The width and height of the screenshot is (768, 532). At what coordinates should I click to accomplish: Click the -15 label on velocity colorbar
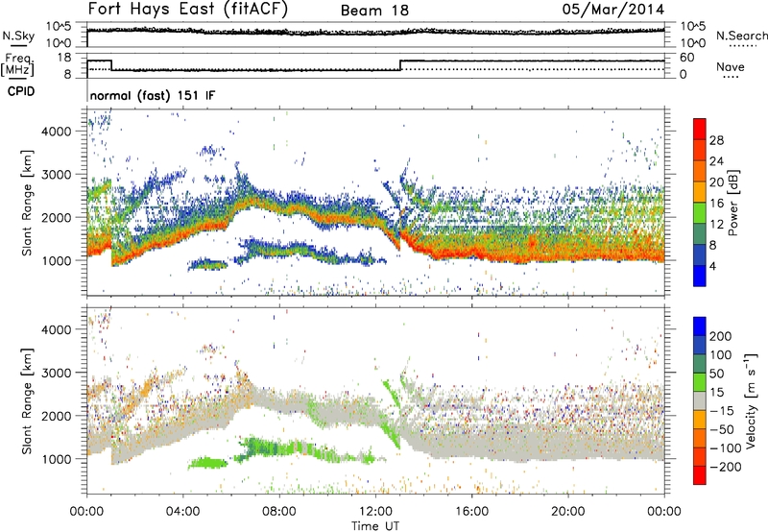point(722,411)
